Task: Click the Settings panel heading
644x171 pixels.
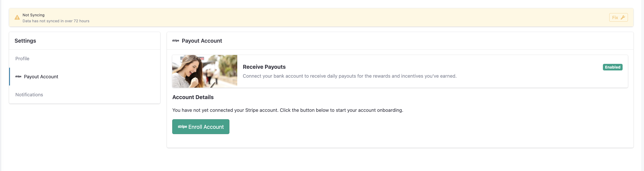Action: (x=25, y=41)
